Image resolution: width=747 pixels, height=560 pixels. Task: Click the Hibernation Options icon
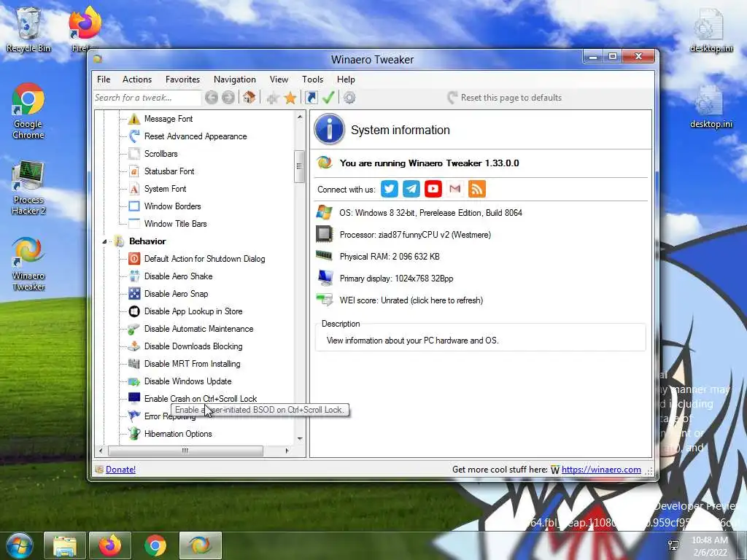134,434
